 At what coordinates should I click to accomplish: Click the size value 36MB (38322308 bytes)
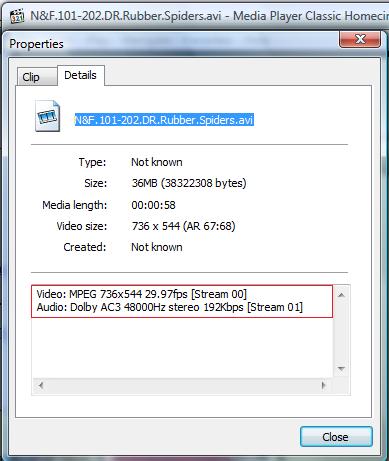pos(189,183)
